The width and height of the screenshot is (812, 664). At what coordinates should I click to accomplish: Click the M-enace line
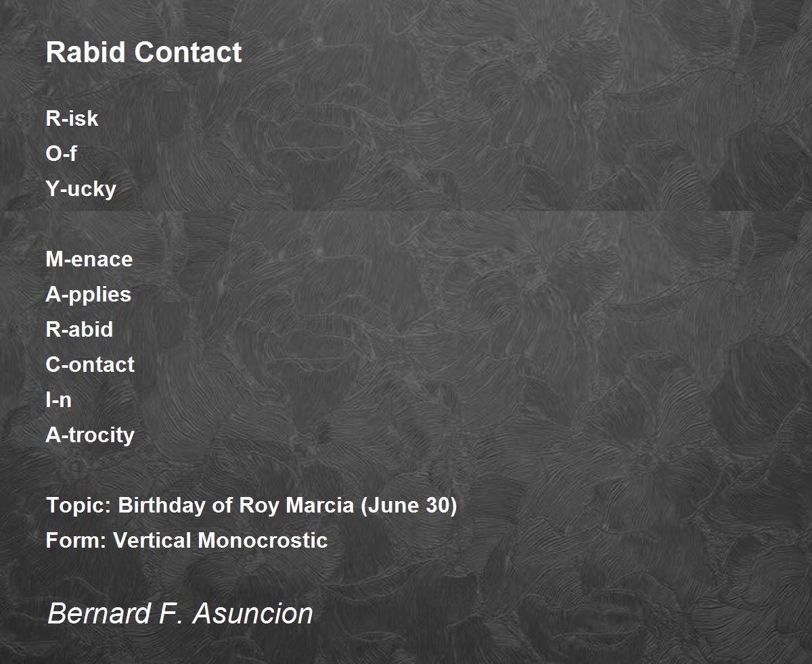tap(89, 259)
